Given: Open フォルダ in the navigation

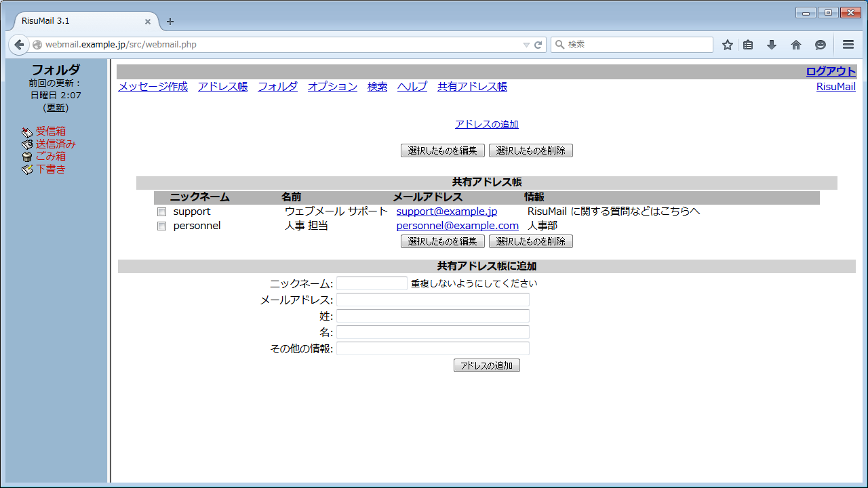Looking at the screenshot, I should 277,87.
